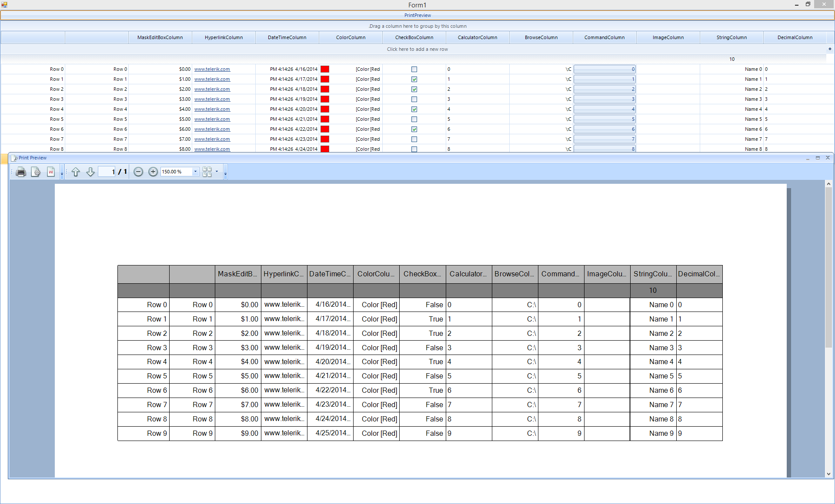Click the watermark document icon
Screen dimensions: 835x504
coord(51,172)
